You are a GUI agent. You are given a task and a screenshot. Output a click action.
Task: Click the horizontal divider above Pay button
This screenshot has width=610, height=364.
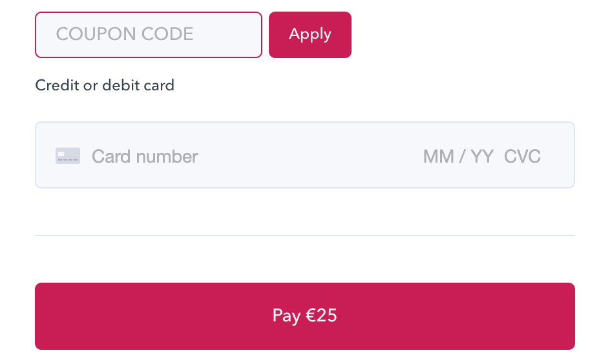point(304,236)
